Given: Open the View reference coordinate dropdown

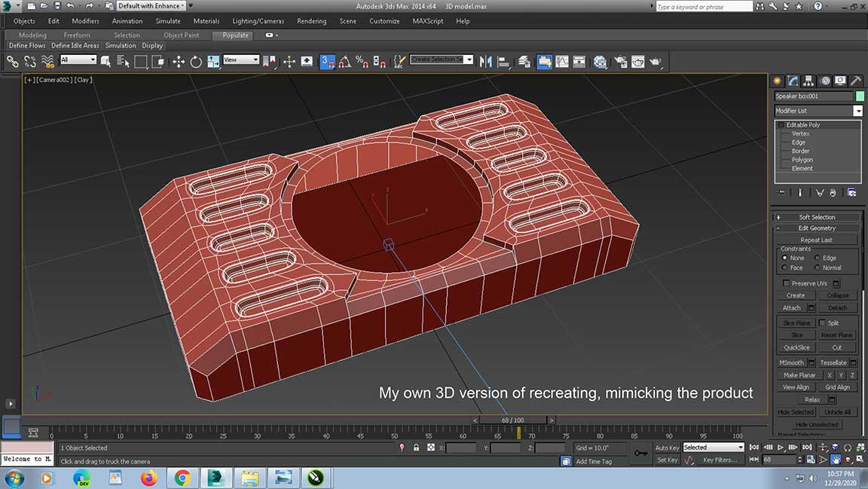Looking at the screenshot, I should tap(241, 60).
